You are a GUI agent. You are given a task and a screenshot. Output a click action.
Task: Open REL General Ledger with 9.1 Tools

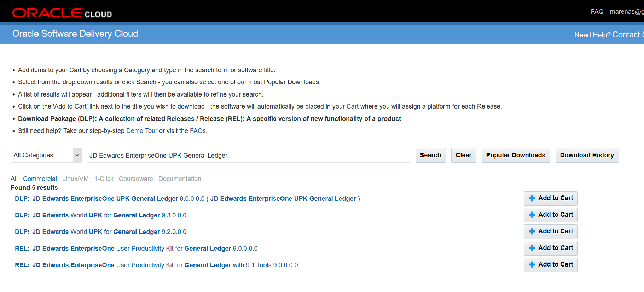pyautogui.click(x=156, y=265)
